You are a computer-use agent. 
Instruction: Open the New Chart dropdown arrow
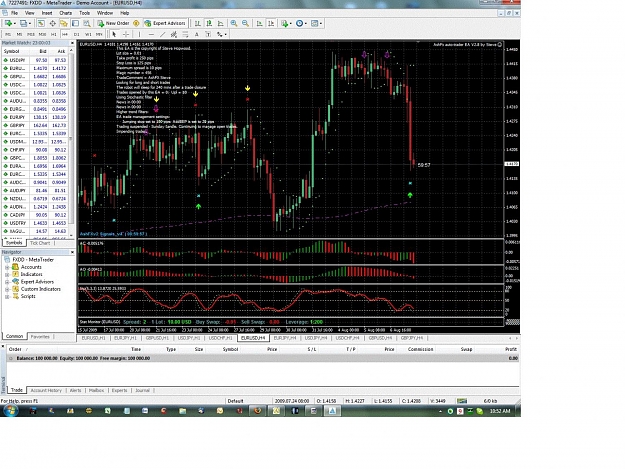pos(15,24)
